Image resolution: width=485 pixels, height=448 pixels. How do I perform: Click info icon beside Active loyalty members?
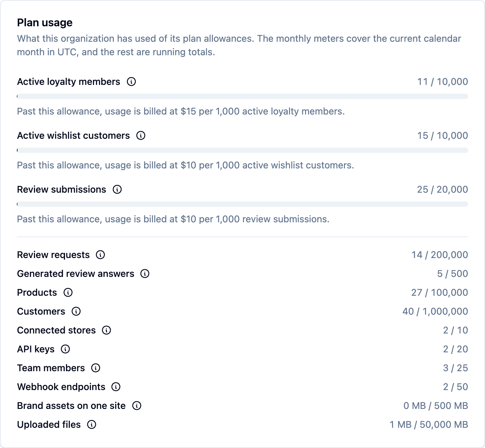[x=131, y=82]
